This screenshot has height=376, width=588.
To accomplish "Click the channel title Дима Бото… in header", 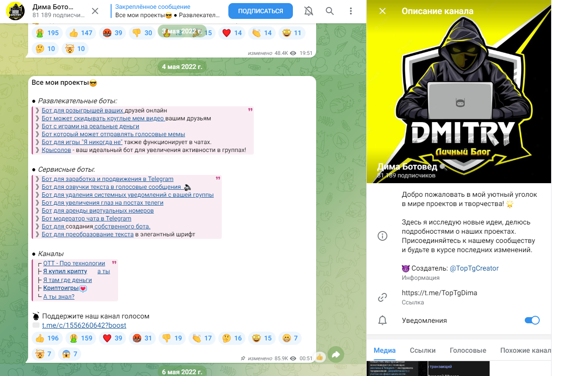I will [x=53, y=7].
